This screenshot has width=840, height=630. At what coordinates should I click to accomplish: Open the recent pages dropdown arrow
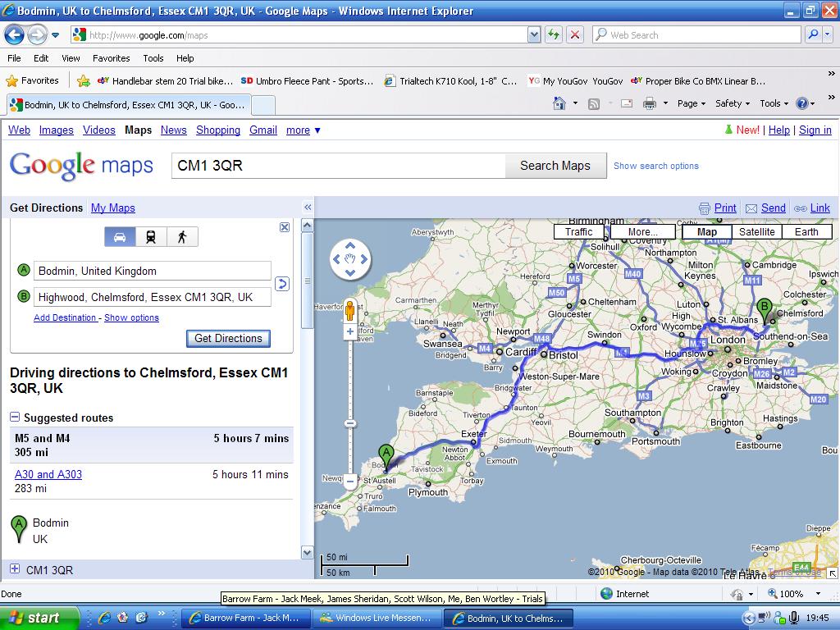(55, 36)
